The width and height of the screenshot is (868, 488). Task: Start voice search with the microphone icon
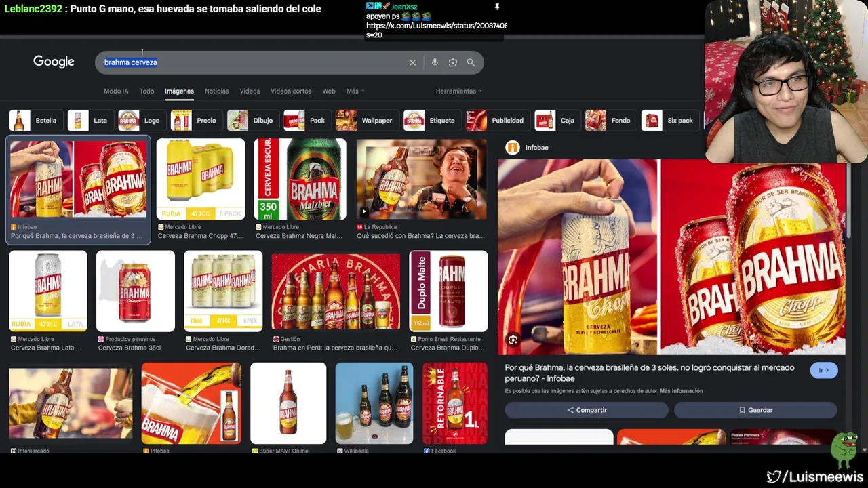click(435, 62)
